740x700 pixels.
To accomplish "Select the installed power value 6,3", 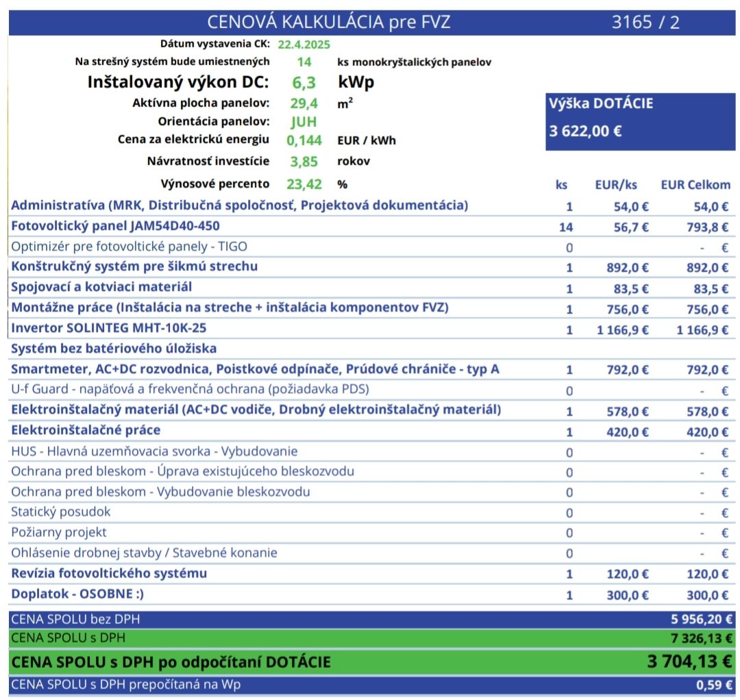I will pyautogui.click(x=304, y=82).
